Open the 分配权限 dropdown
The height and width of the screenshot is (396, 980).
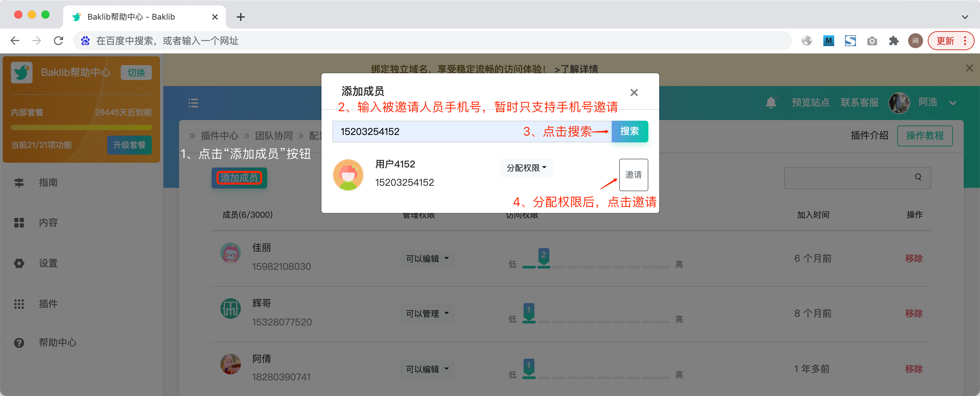(x=526, y=168)
